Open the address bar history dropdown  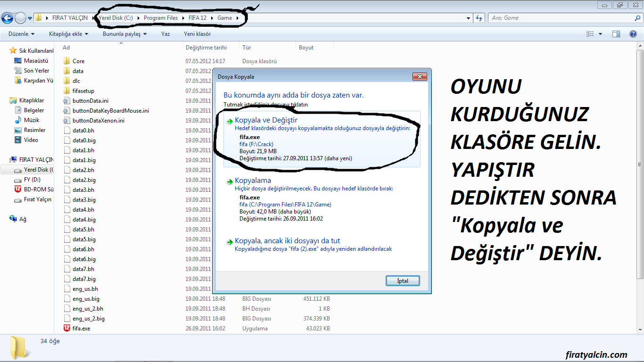point(468,18)
